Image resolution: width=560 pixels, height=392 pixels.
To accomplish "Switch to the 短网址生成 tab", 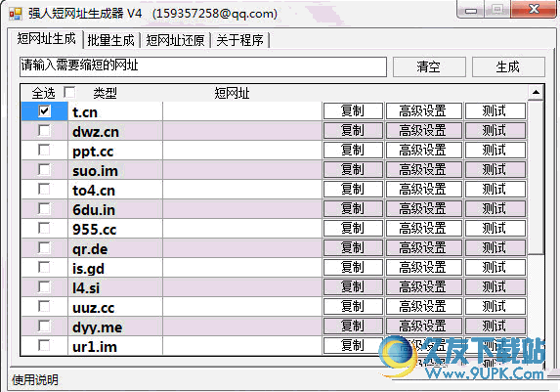I will [x=47, y=38].
